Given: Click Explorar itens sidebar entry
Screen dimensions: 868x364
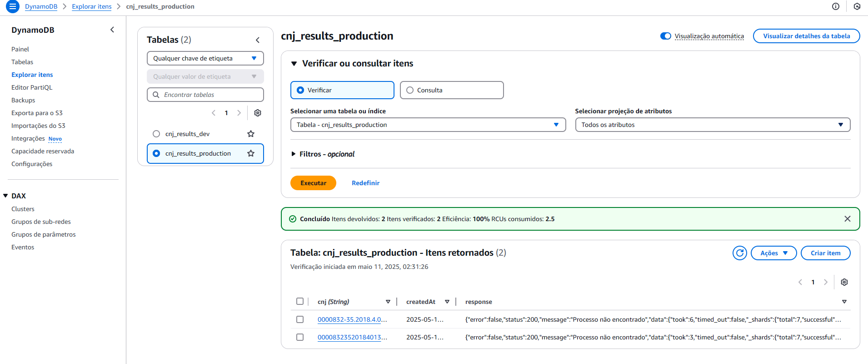Looking at the screenshot, I should [x=32, y=75].
